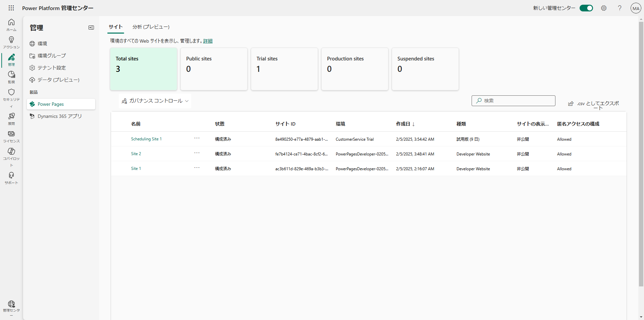Open help question mark icon
Screen dimensions: 644x320
(x=620, y=8)
